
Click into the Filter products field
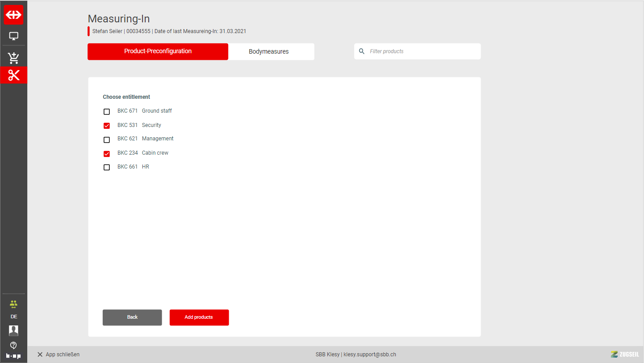(422, 51)
